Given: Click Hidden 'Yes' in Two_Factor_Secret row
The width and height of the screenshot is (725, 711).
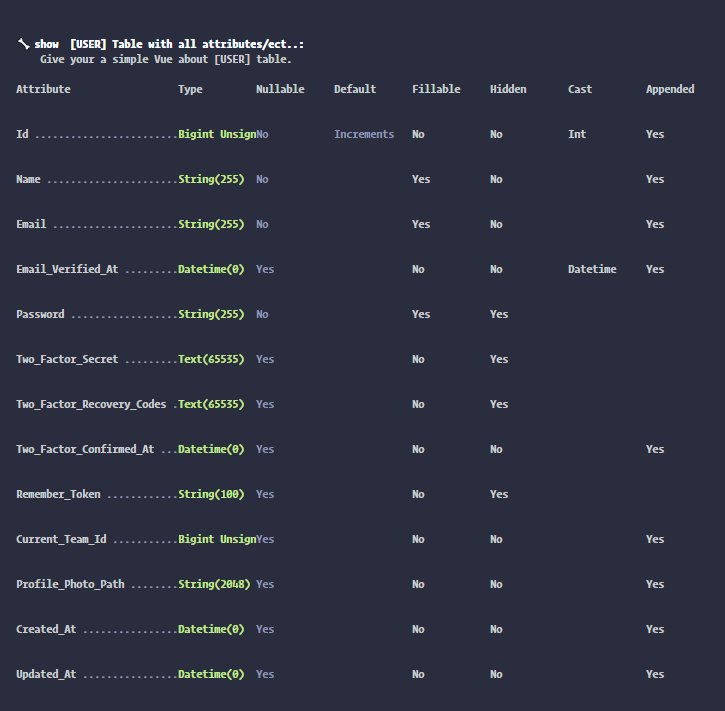Looking at the screenshot, I should point(499,359).
